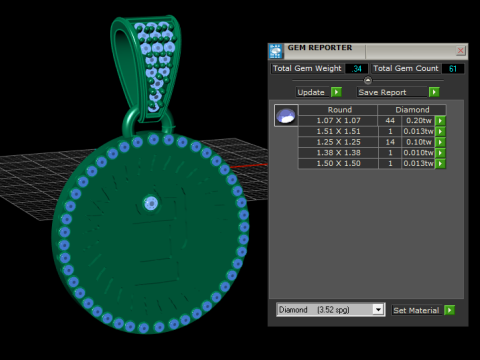Click the green arrow for the 1.07 X 1.07 row

click(x=440, y=121)
